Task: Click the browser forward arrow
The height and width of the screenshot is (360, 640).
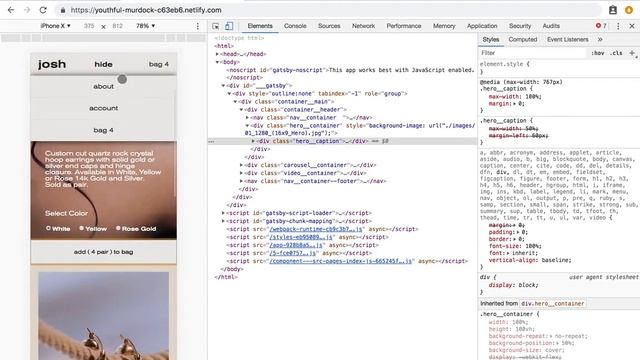Action: 27,10
